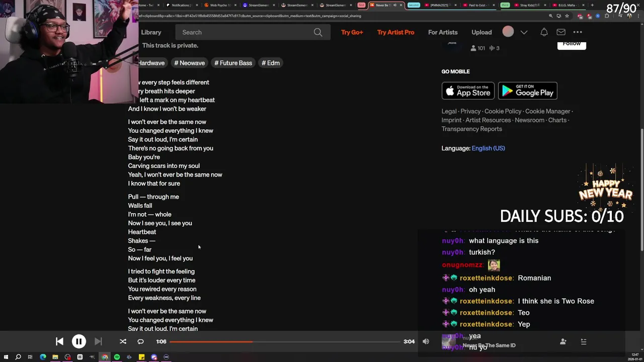The height and width of the screenshot is (362, 644).
Task: Open the 'Never Be The Same ID' title
Action: pos(489,345)
